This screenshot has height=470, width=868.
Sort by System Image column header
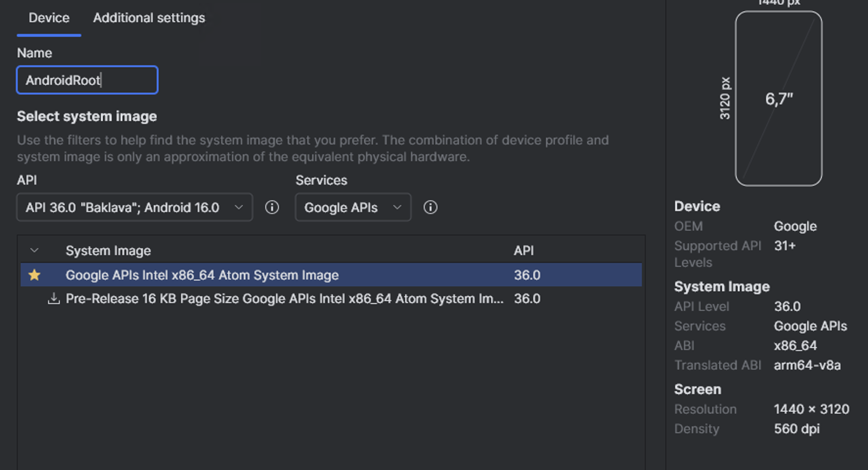(x=108, y=251)
